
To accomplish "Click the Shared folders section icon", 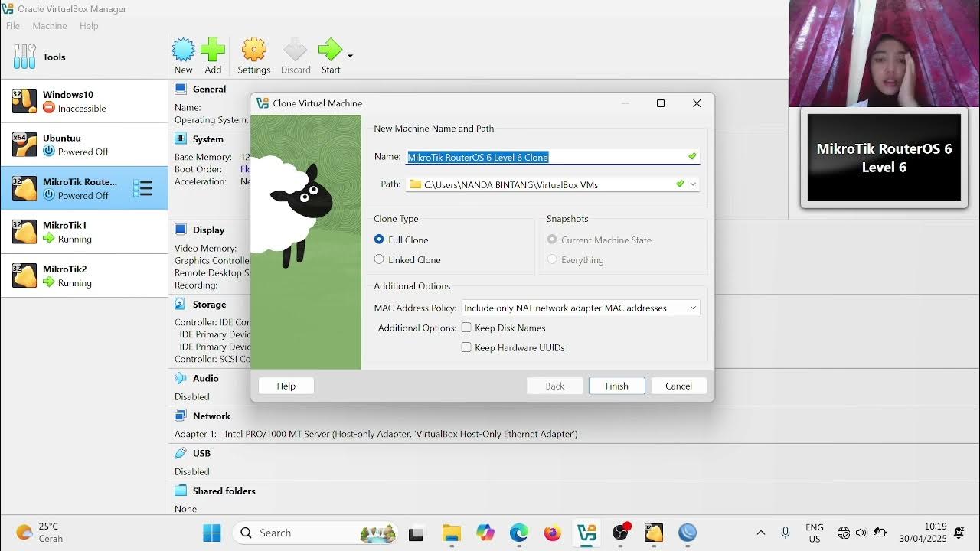I will pyautogui.click(x=181, y=491).
